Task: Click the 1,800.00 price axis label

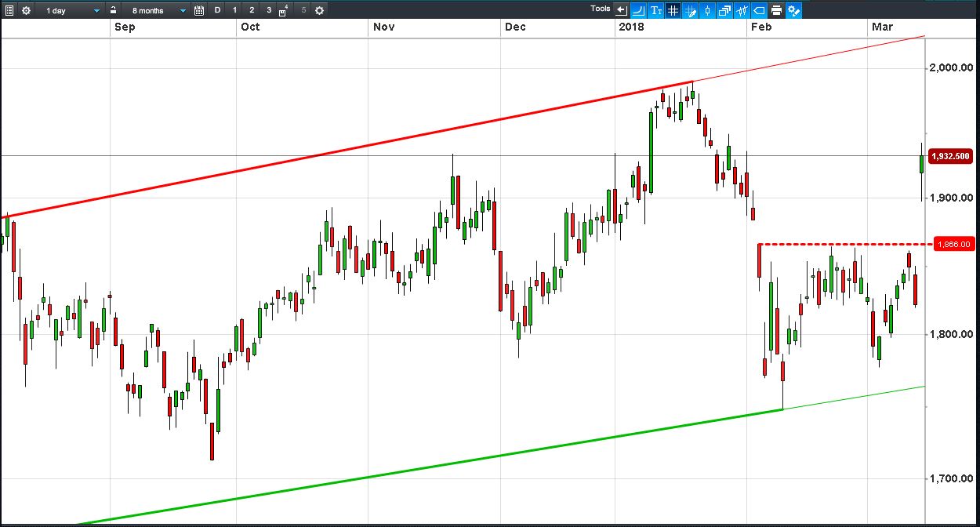Action: pos(952,335)
